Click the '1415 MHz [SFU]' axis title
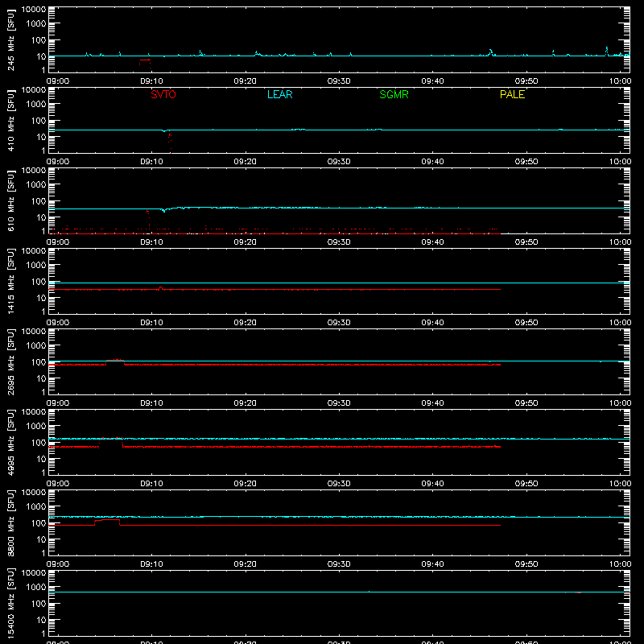Screen dimensions: 644x644 click(10, 281)
